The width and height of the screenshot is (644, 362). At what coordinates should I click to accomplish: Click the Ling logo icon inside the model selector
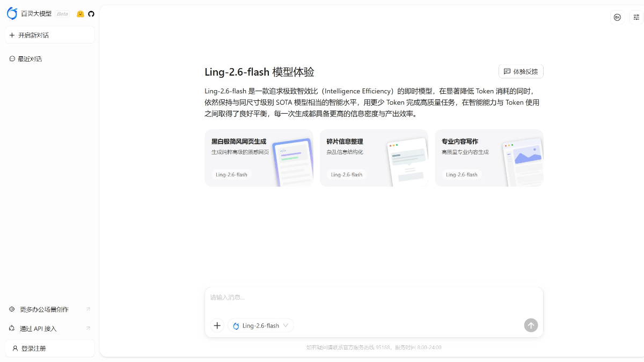click(236, 326)
